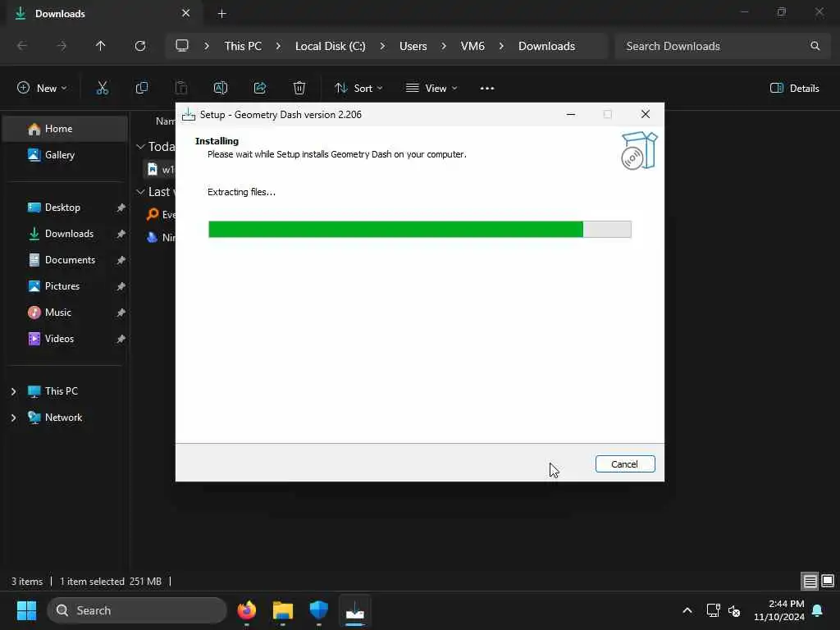
Task: Switch to large thumbnails view layout
Action: pyautogui.click(x=828, y=581)
